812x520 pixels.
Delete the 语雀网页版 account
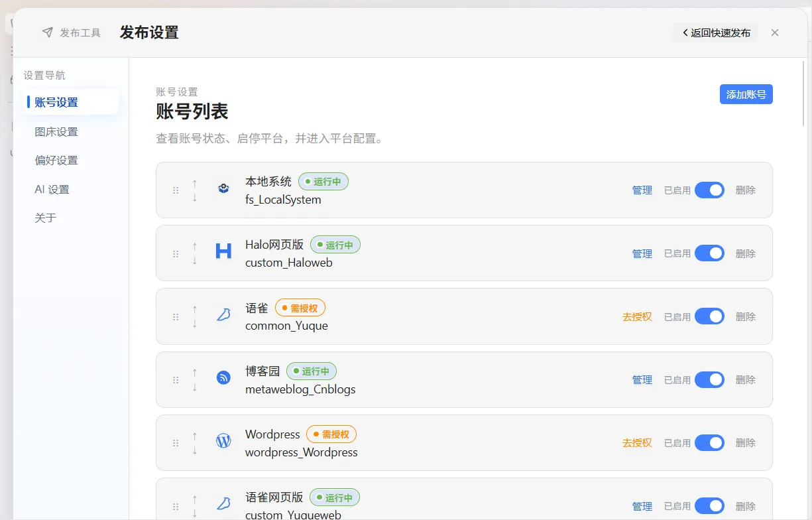(746, 506)
